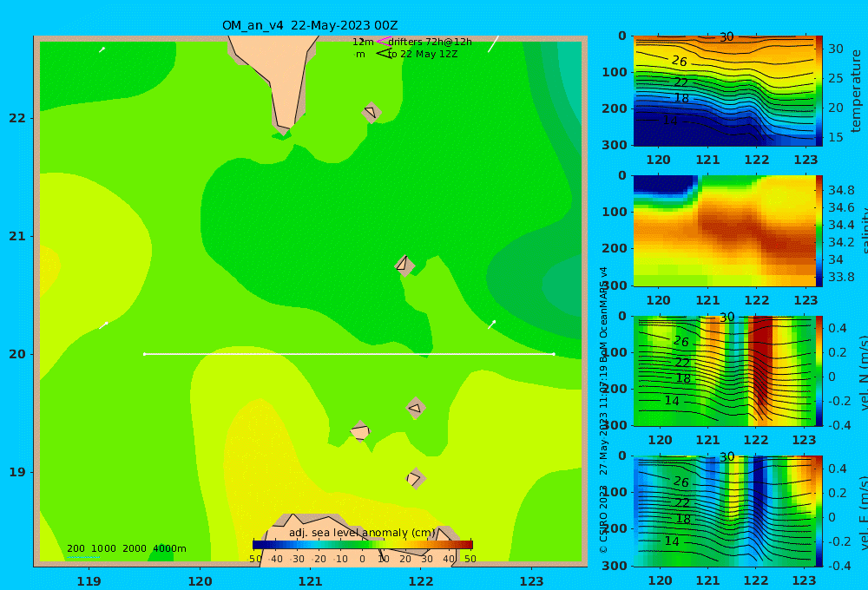The image size is (868, 590).
Task: Click longitude label 123 on main map
Action: click(x=531, y=581)
